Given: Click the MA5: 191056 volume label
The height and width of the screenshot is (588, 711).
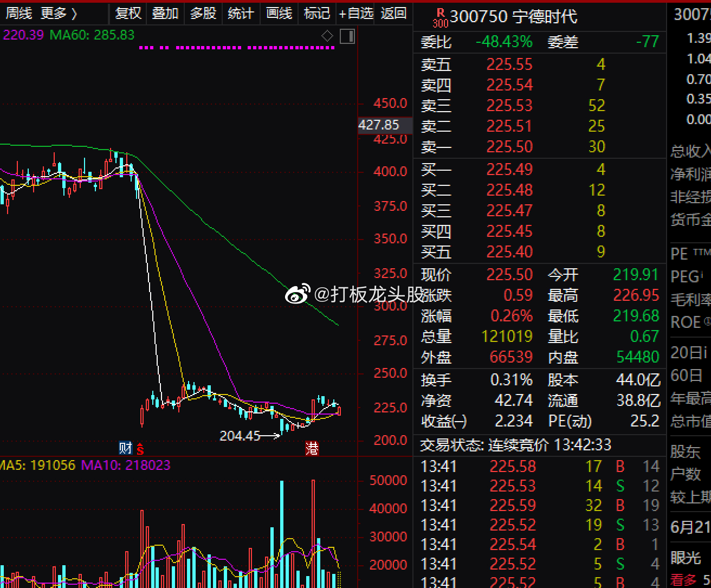Looking at the screenshot, I should (38, 465).
